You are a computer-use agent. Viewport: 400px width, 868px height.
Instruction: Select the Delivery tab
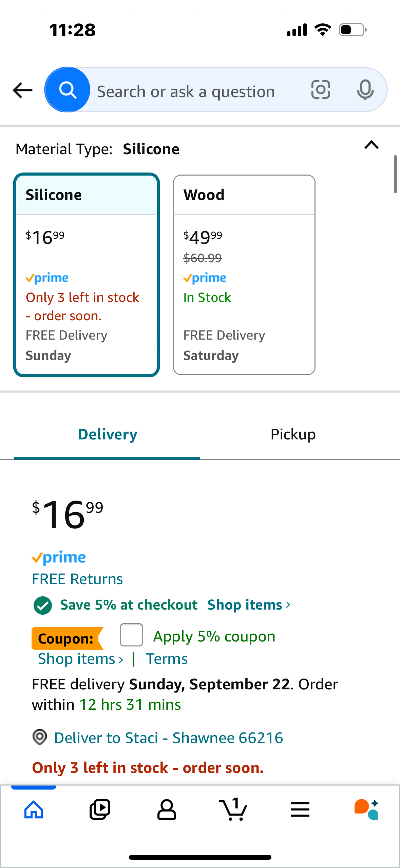107,434
